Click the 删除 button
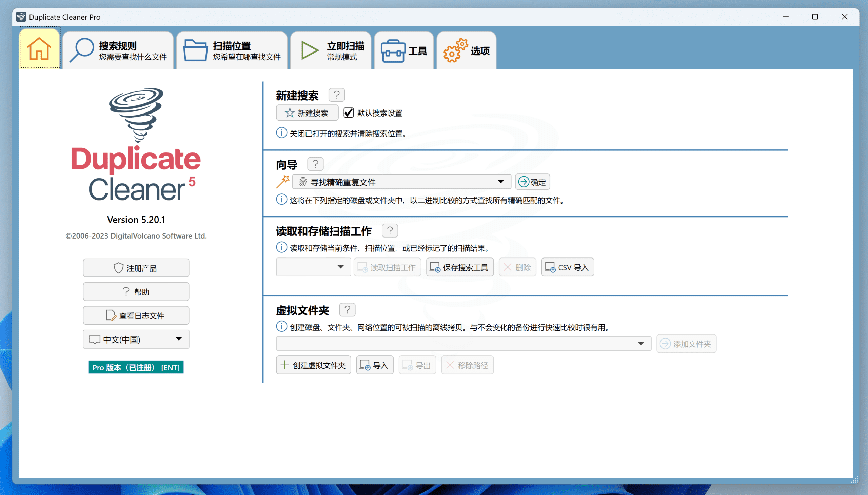 517,267
